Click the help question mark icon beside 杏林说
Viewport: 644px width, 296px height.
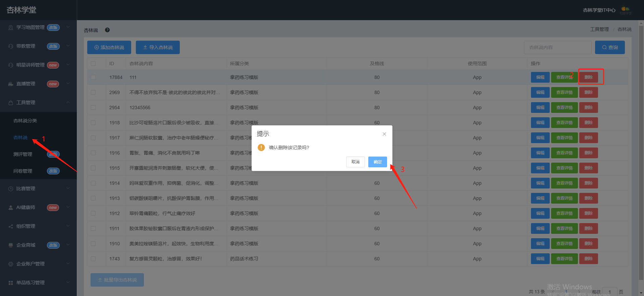pos(107,30)
